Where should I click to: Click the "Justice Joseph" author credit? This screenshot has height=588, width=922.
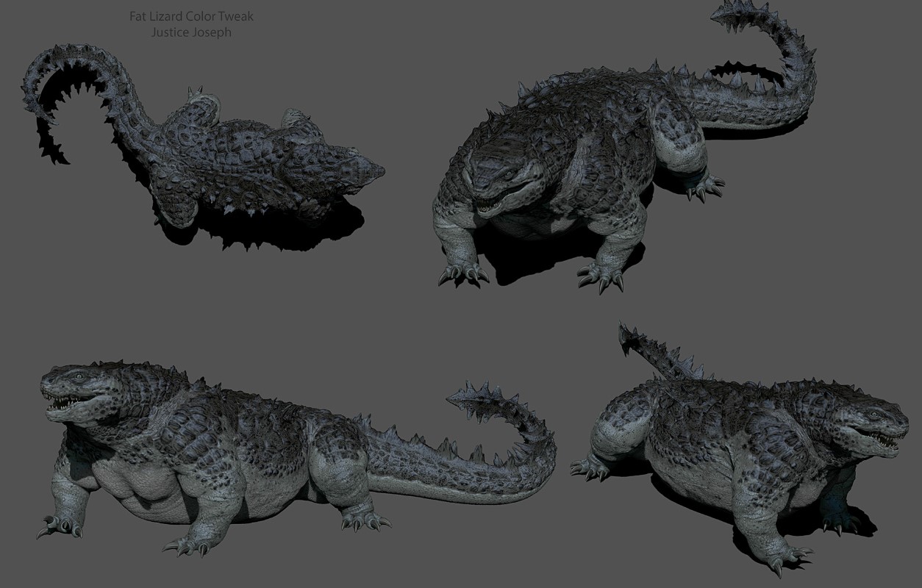coord(191,32)
